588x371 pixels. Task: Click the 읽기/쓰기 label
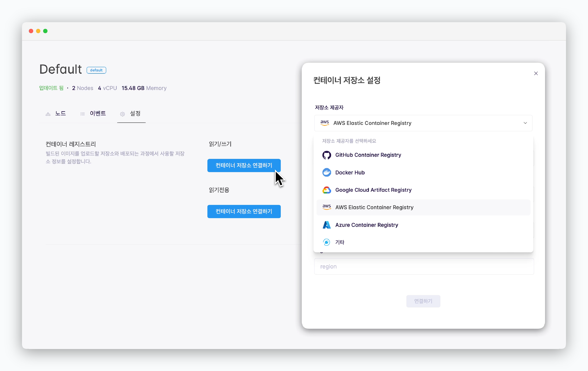(220, 144)
